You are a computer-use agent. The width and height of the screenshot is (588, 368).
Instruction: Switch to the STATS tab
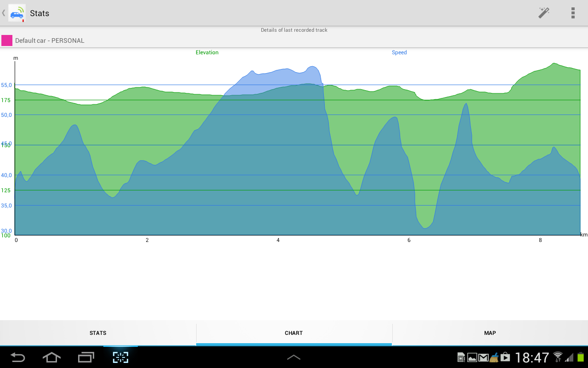pyautogui.click(x=98, y=333)
